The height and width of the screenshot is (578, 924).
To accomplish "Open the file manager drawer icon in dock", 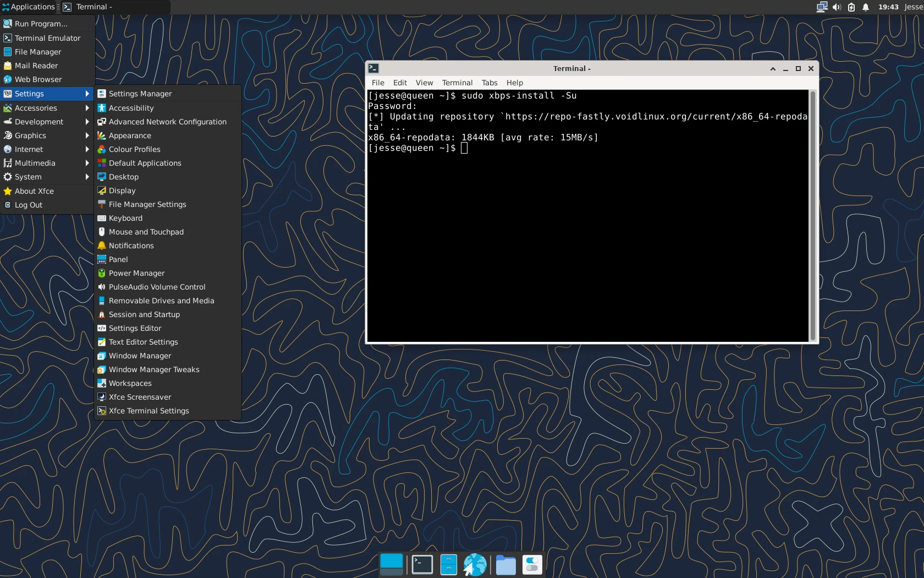I will (x=449, y=565).
